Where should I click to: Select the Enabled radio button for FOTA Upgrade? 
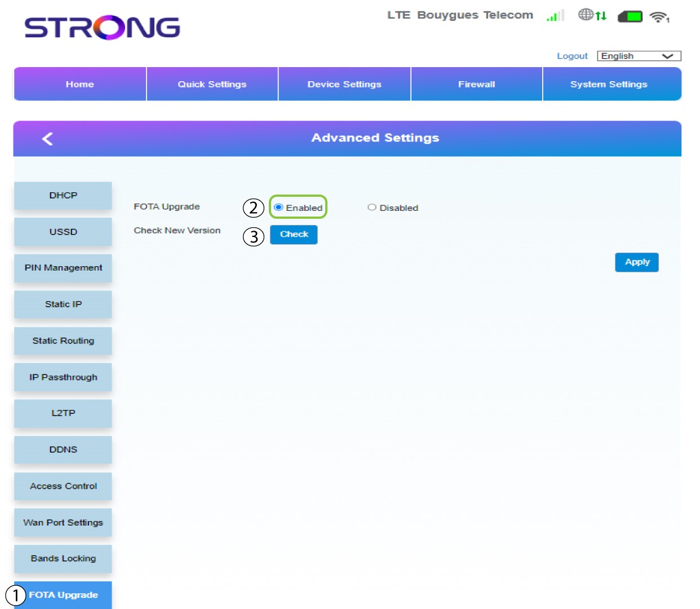click(x=278, y=207)
